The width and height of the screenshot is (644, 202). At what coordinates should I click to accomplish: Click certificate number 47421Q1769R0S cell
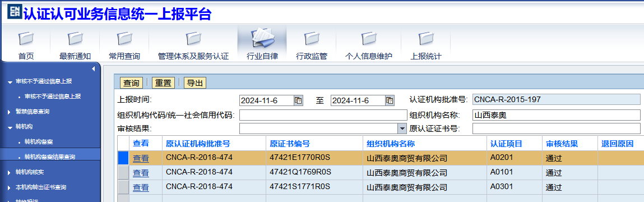click(x=314, y=173)
